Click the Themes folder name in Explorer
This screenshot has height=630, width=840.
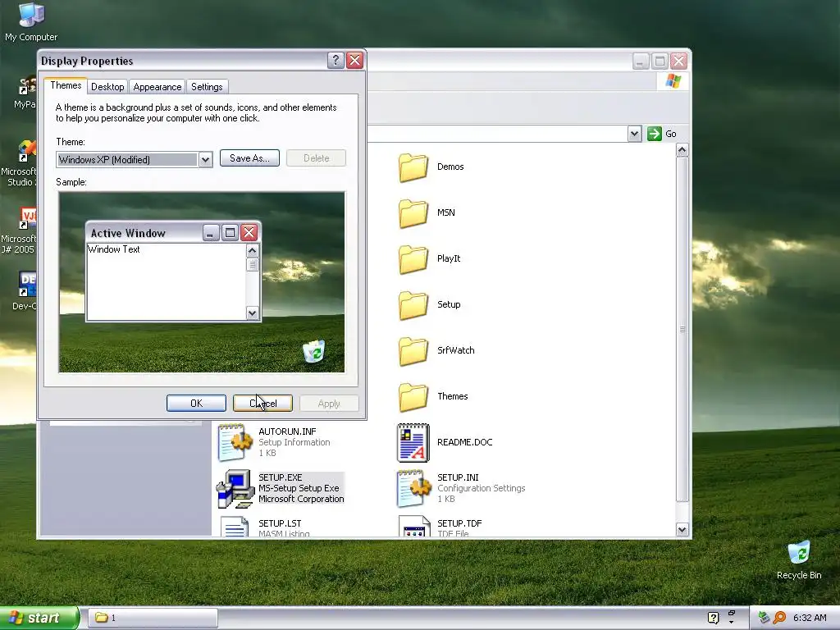coord(453,396)
